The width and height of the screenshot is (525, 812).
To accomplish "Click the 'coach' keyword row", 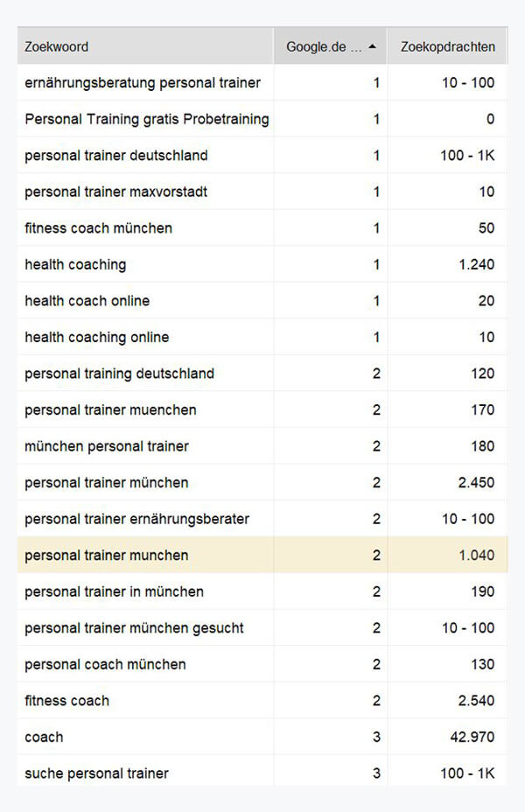I will [x=44, y=737].
